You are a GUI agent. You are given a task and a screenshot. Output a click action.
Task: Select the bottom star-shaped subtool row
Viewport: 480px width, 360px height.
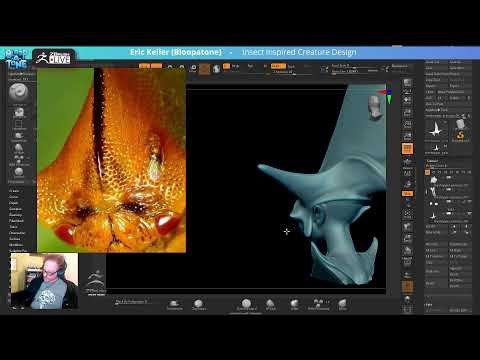[x=448, y=216]
